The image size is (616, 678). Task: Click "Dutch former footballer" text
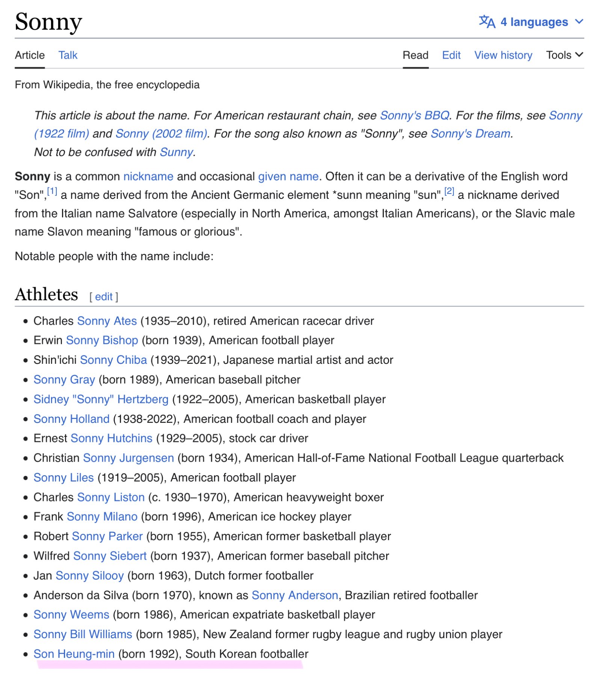pyautogui.click(x=254, y=575)
